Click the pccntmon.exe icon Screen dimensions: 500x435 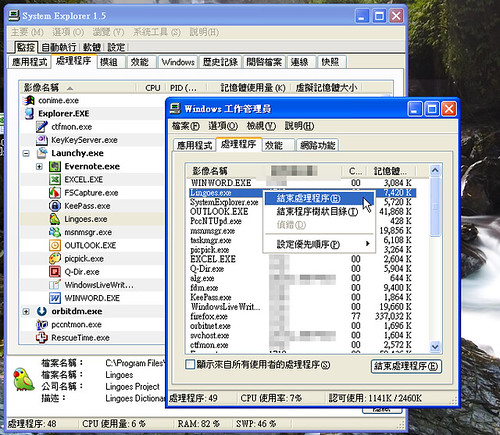point(42,324)
